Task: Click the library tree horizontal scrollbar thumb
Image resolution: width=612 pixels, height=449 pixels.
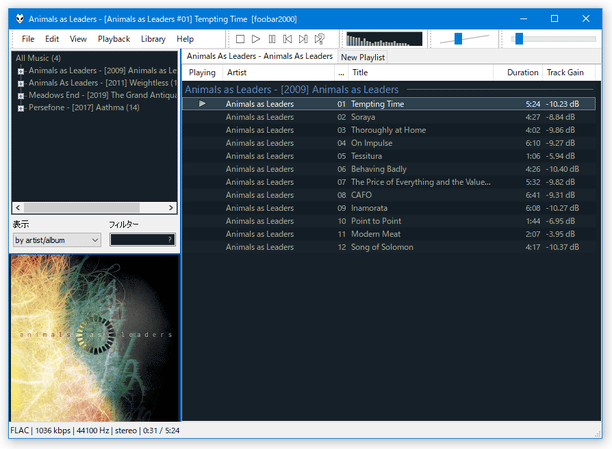Action: point(81,208)
